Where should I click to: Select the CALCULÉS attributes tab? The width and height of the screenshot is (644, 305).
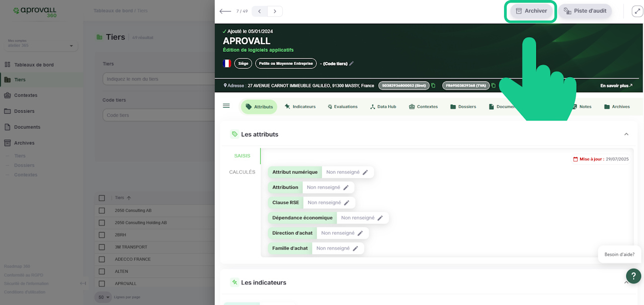click(x=242, y=172)
